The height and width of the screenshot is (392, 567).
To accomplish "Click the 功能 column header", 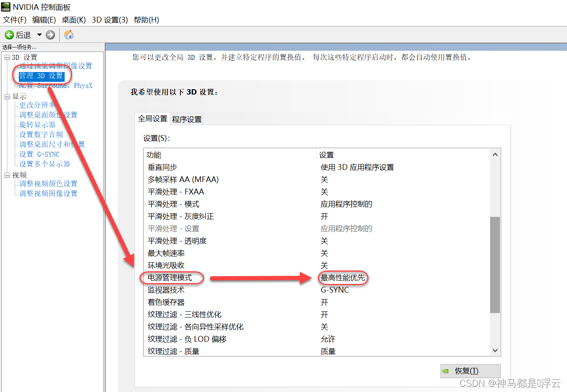I will [x=231, y=155].
